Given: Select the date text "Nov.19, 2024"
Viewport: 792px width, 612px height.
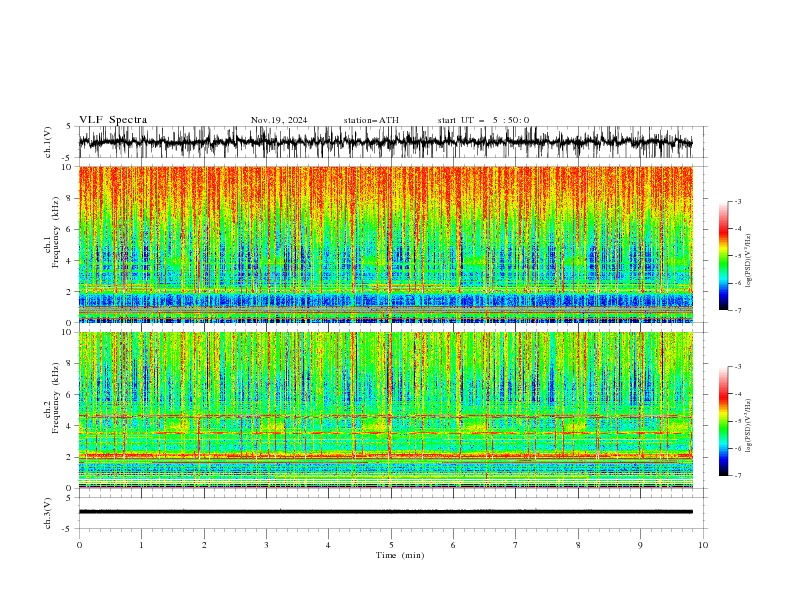Looking at the screenshot, I should (279, 120).
